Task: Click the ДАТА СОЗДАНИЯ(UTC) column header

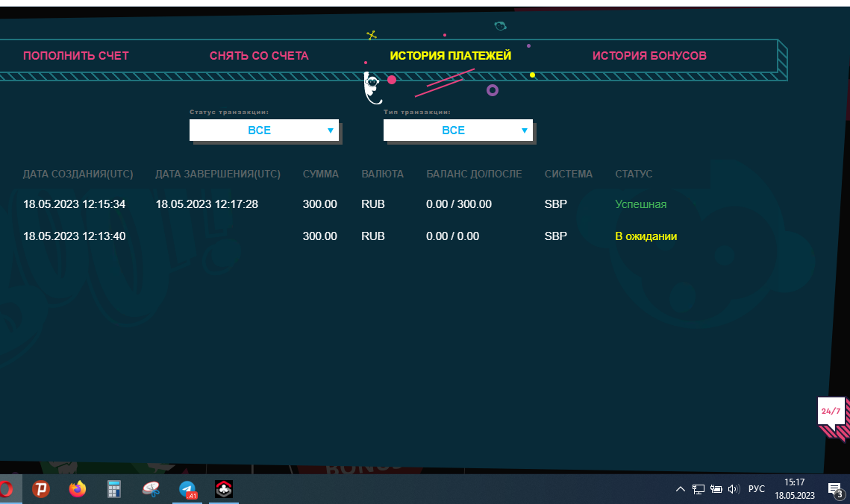Action: coord(78,174)
